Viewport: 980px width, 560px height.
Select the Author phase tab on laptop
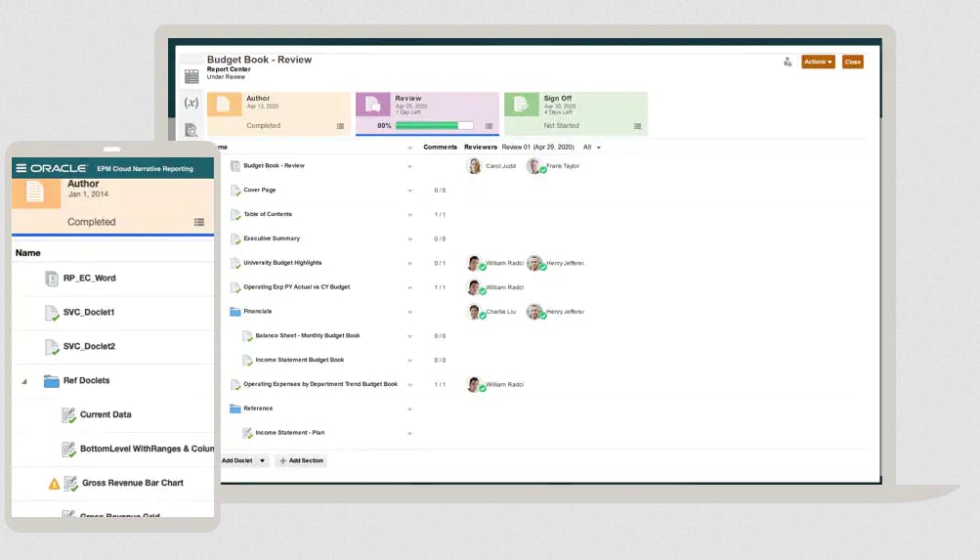(x=278, y=113)
